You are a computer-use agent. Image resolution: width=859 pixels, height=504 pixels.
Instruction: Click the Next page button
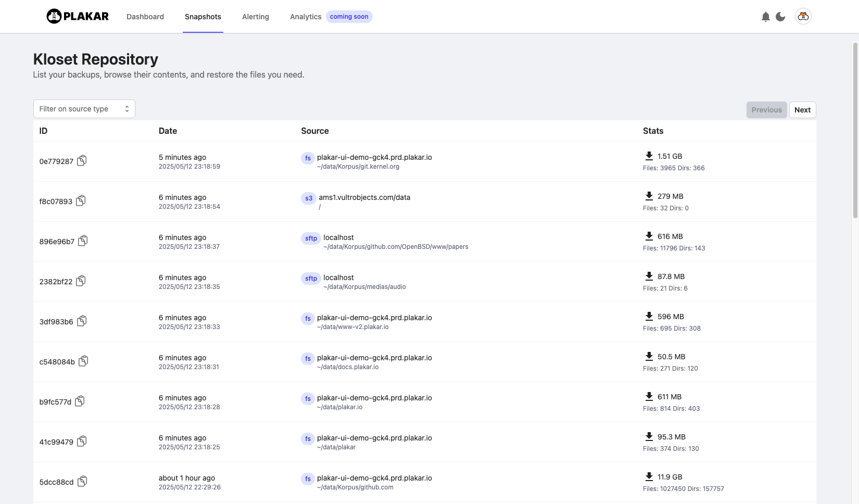pos(802,110)
